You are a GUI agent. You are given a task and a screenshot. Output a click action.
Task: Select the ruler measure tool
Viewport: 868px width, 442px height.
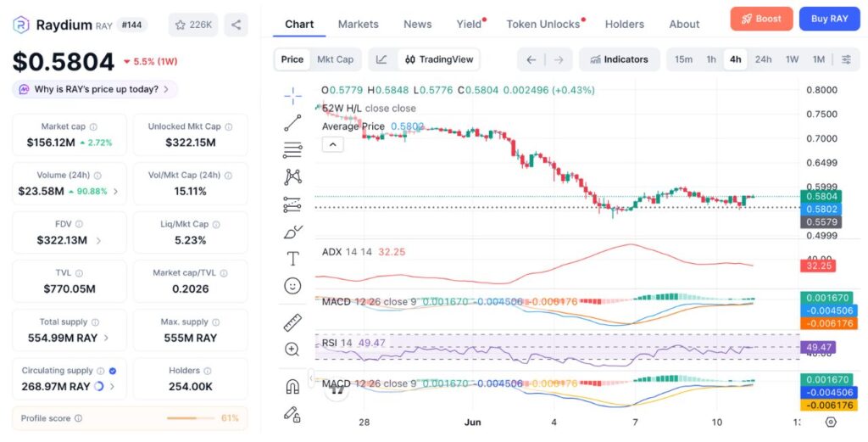point(292,322)
